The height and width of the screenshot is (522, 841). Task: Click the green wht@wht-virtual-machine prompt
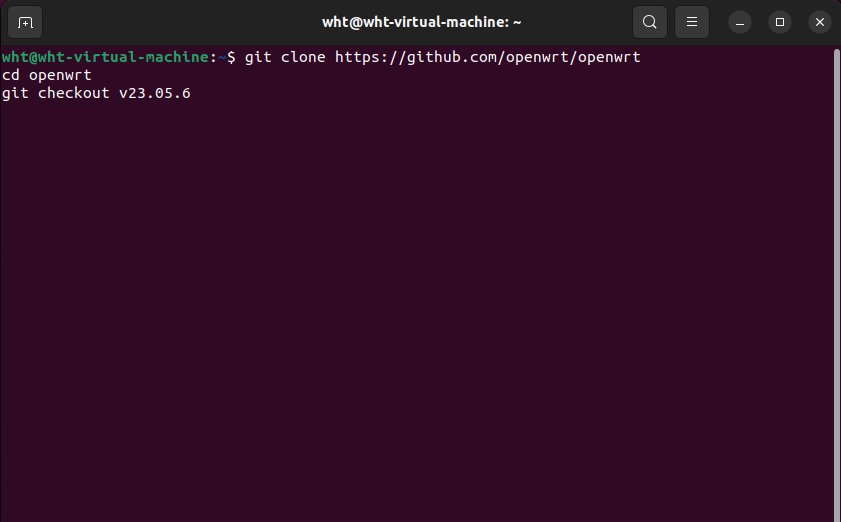coord(108,58)
